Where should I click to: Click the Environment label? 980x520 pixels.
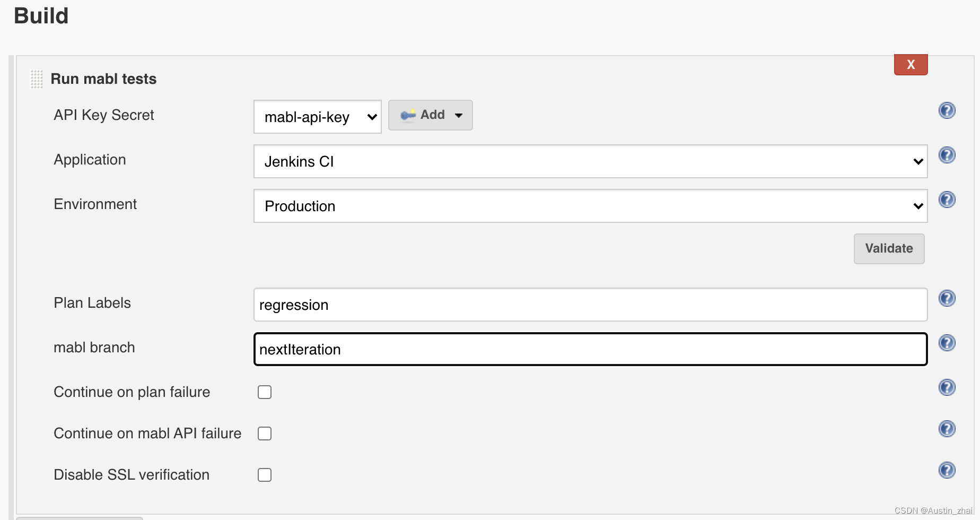point(95,204)
